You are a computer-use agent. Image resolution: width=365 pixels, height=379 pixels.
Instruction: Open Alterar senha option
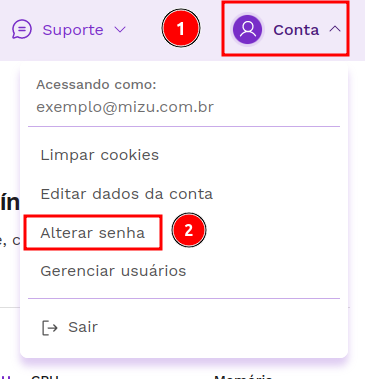93,233
